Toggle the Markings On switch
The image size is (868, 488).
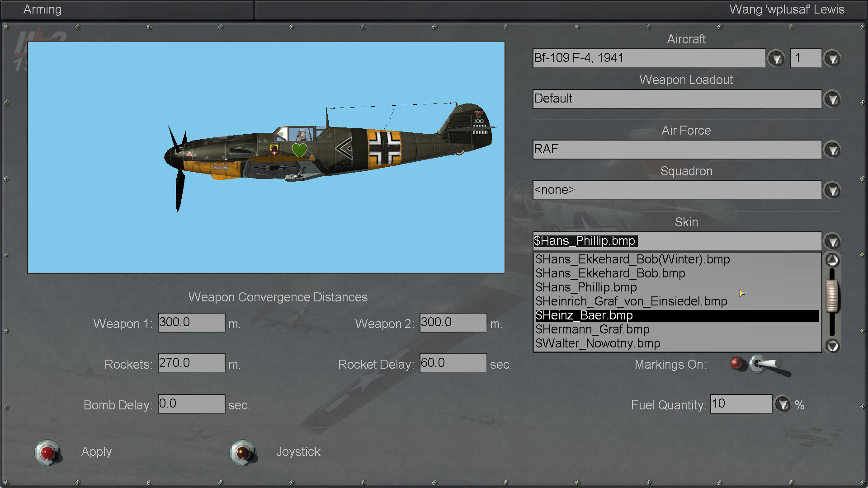(764, 364)
